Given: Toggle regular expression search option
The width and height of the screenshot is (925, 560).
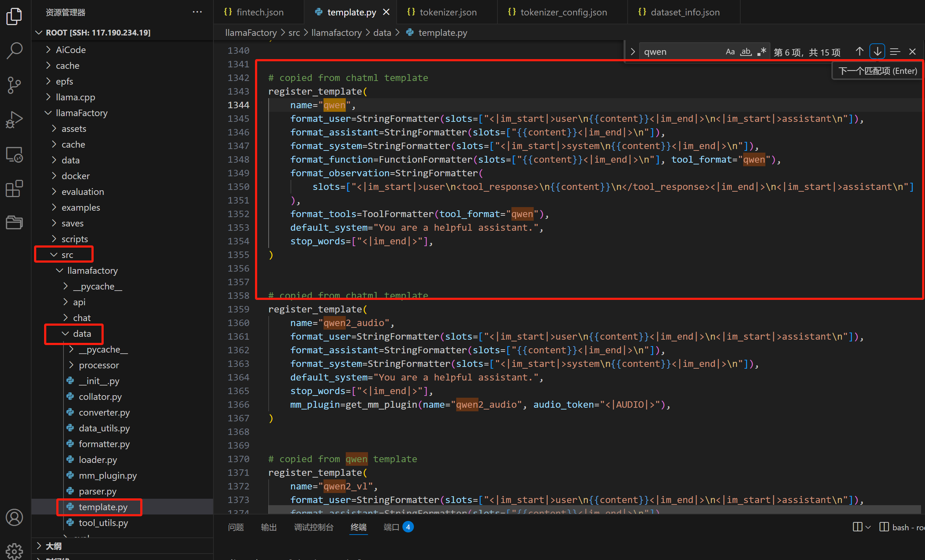Looking at the screenshot, I should [x=761, y=52].
